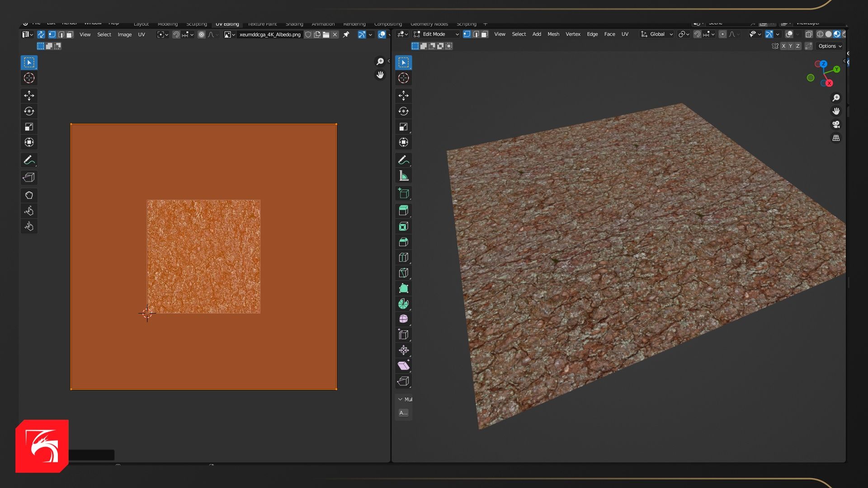Toggle image pin in UV editor

pyautogui.click(x=346, y=34)
